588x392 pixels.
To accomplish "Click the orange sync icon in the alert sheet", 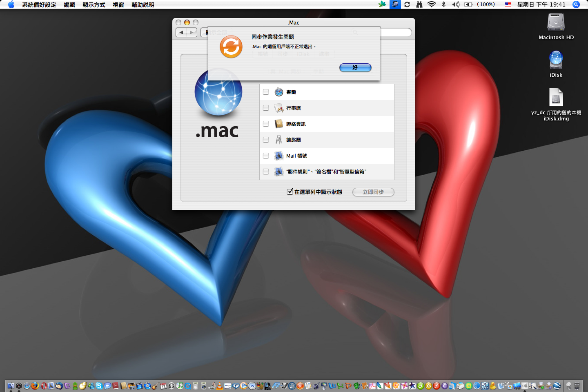I will [231, 47].
